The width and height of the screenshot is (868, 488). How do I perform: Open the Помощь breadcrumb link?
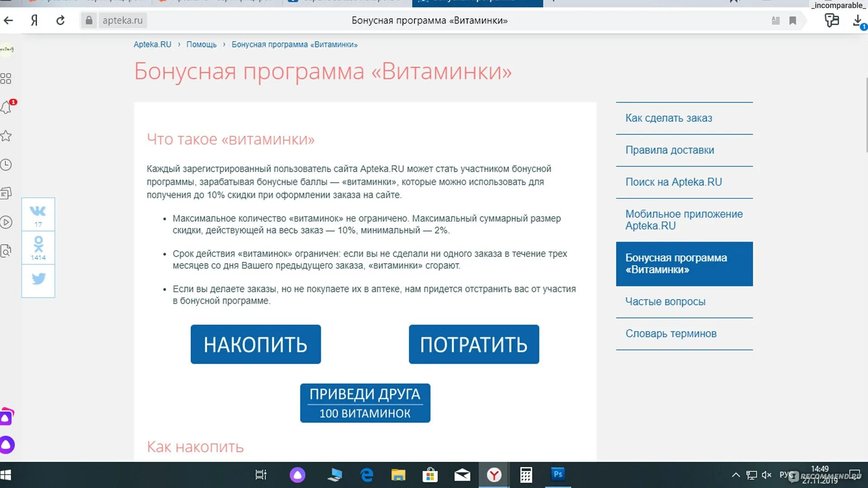tap(201, 44)
